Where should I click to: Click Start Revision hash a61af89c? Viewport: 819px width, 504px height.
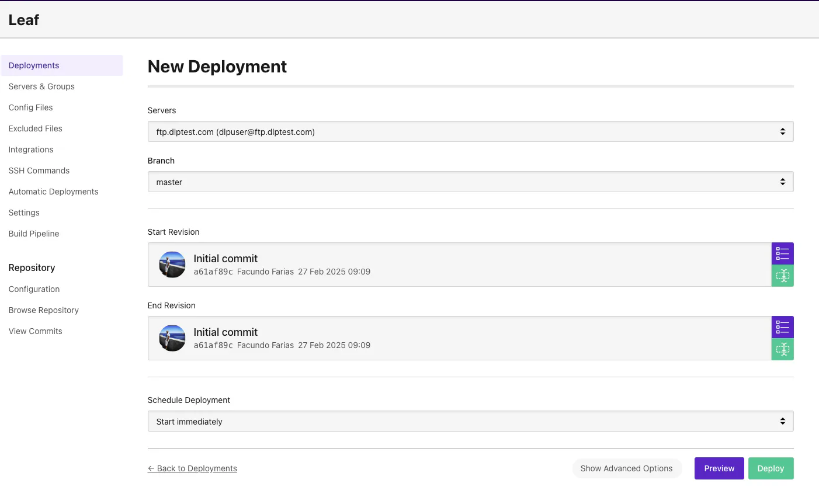pos(213,272)
